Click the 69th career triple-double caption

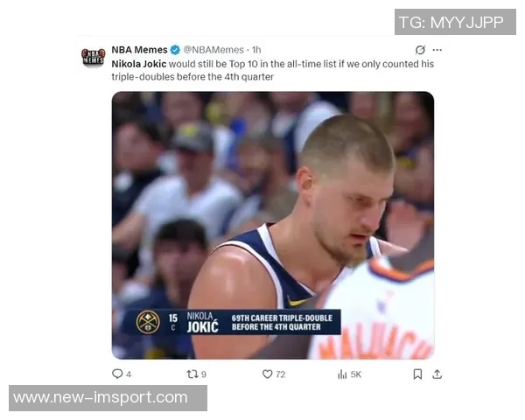click(x=282, y=322)
